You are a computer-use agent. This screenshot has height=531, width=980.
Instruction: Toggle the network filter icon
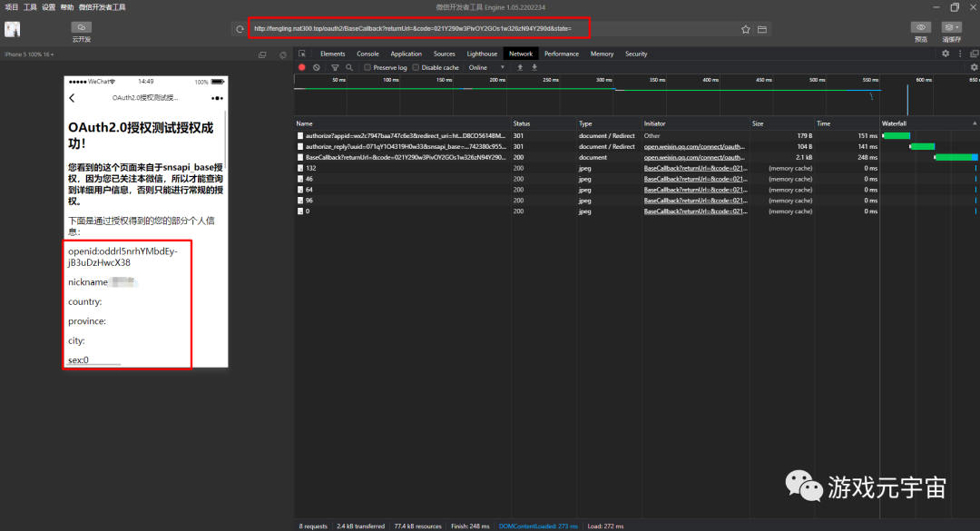(x=335, y=67)
